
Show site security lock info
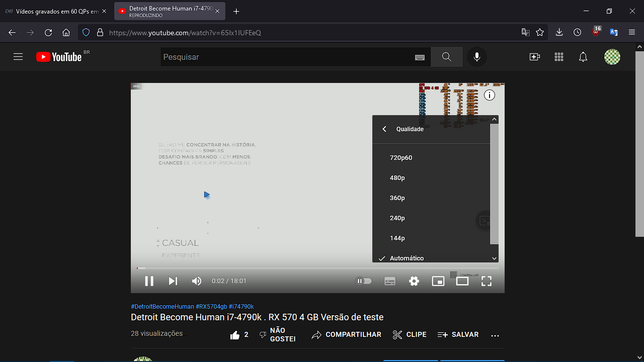point(100,33)
